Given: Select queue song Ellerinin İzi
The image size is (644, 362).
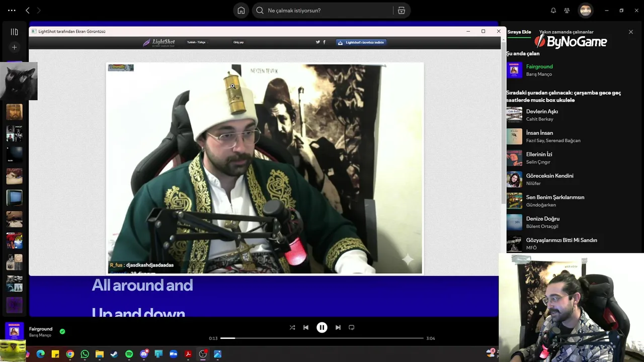Looking at the screenshot, I should coord(539,154).
